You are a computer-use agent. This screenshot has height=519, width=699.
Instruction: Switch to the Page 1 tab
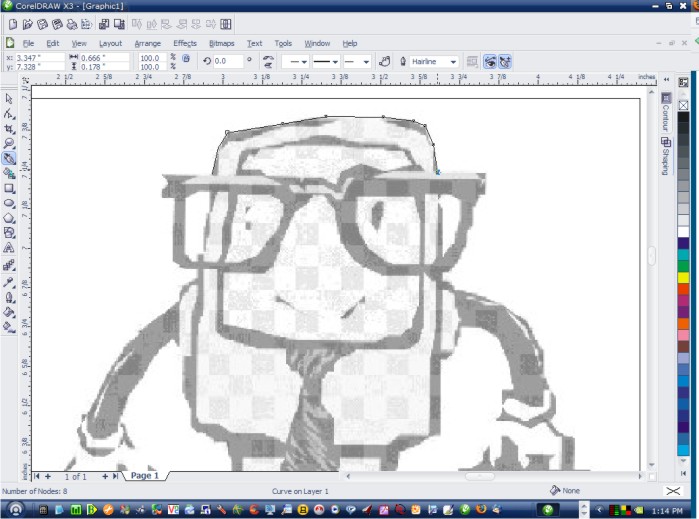[x=144, y=476]
